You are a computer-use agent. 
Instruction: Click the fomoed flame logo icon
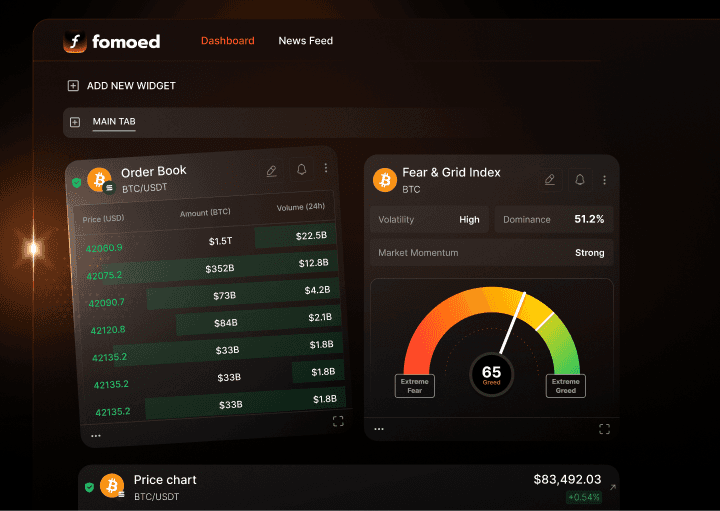coord(75,41)
